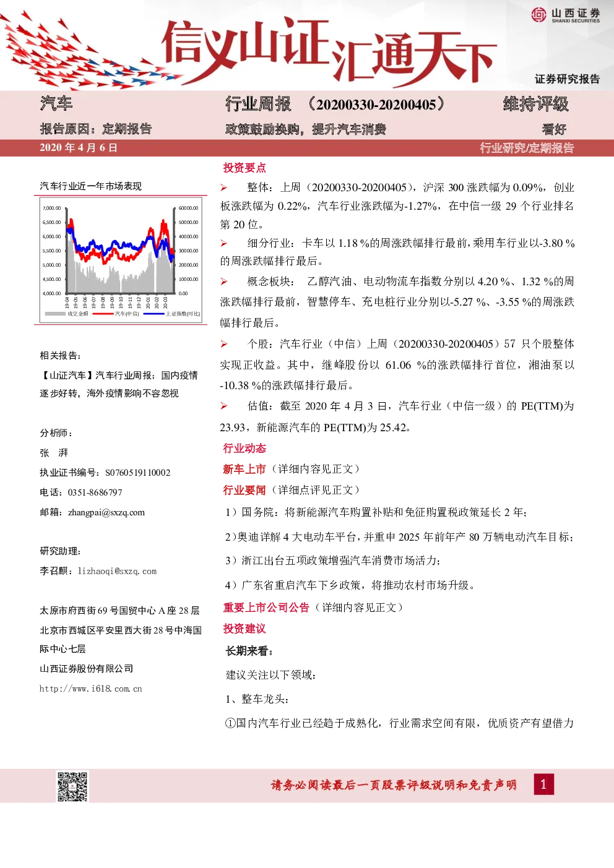Viewport: 614px width, 868px height.
Task: Click chart legend 上证指数(可比)
Action: 172,314
